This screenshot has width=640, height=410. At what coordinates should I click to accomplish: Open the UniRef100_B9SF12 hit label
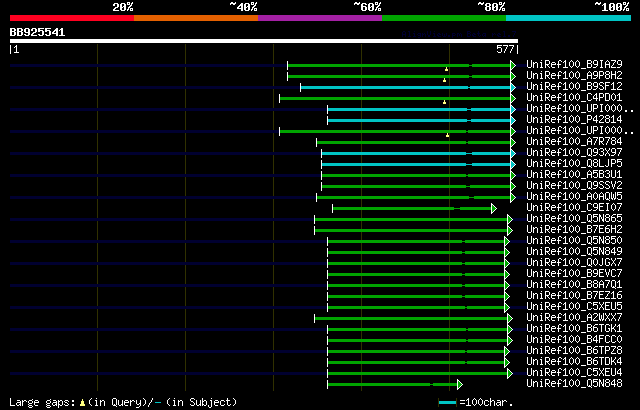click(574, 86)
